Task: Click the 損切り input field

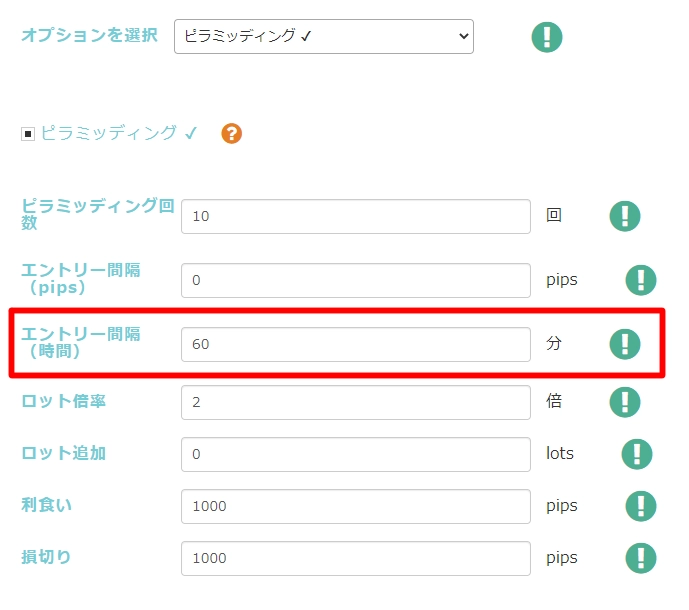Action: click(x=355, y=558)
